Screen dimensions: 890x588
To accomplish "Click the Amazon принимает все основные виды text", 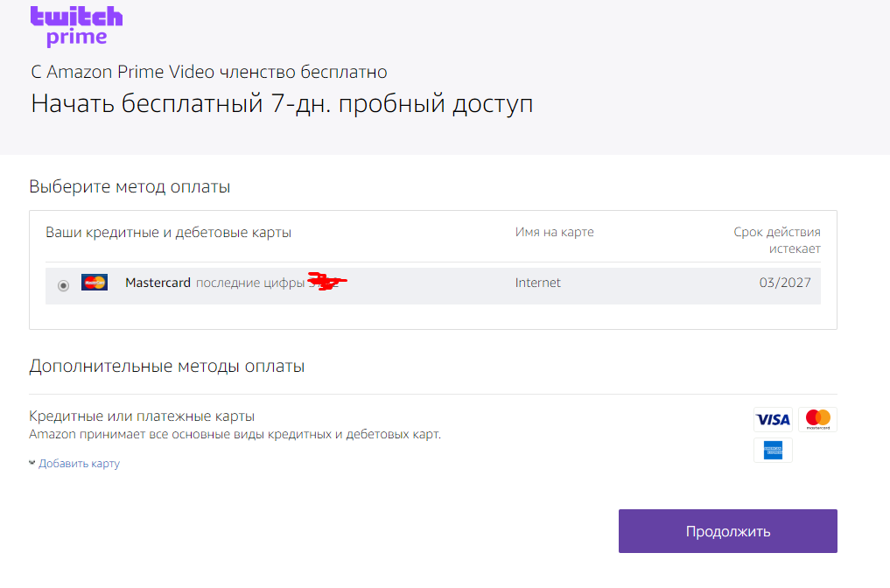I will pyautogui.click(x=235, y=435).
